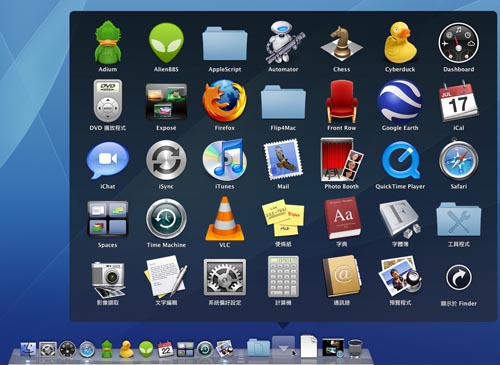Click the Finder icon in the Dock
500x365 pixels.
[x=28, y=349]
